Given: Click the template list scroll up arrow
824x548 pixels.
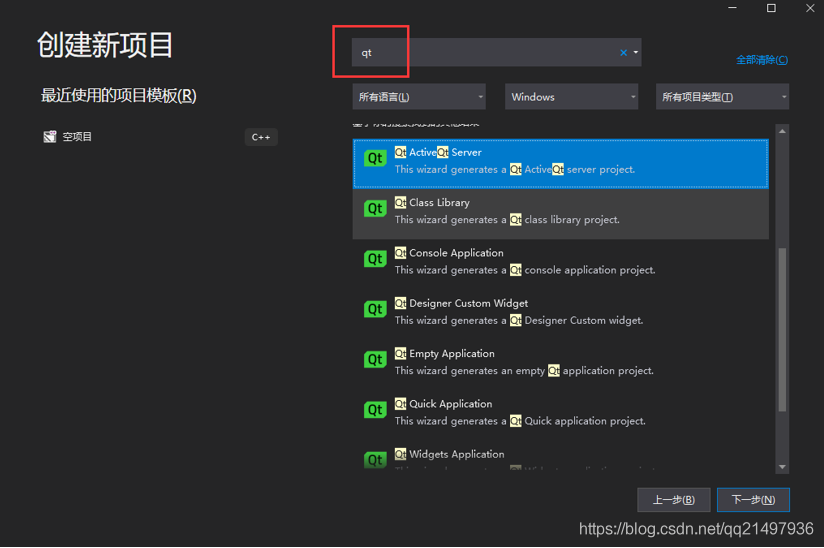Looking at the screenshot, I should tap(782, 131).
